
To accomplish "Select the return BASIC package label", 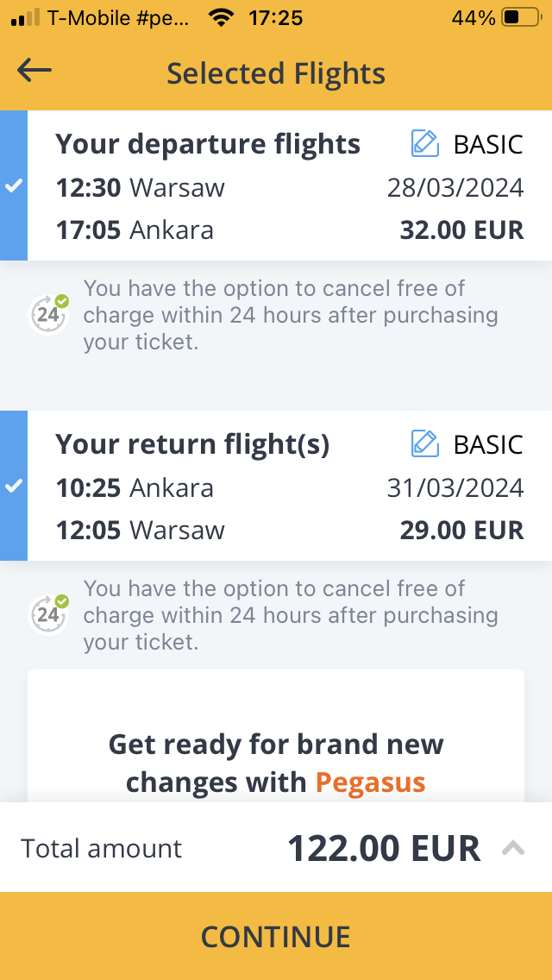I will click(x=488, y=443).
